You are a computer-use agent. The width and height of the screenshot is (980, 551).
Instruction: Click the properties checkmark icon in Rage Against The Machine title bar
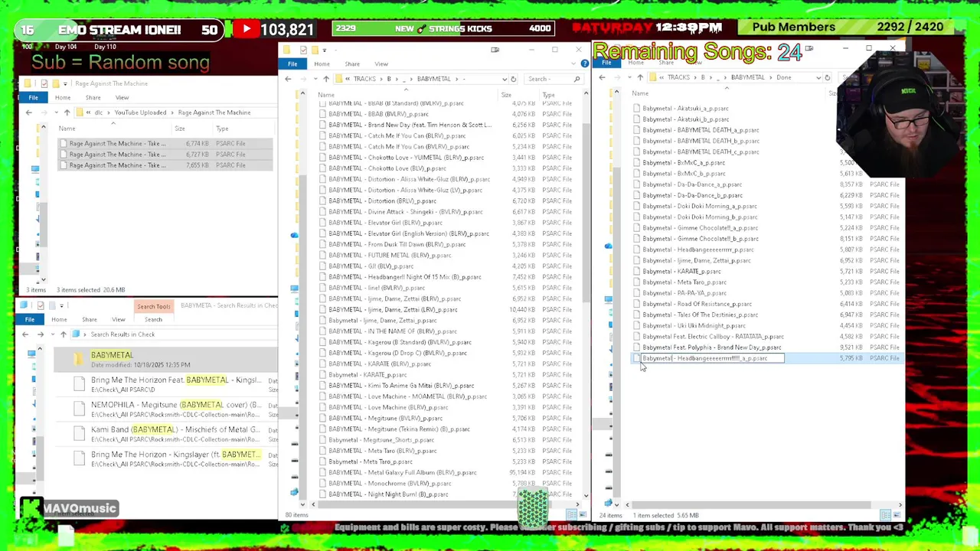click(44, 83)
